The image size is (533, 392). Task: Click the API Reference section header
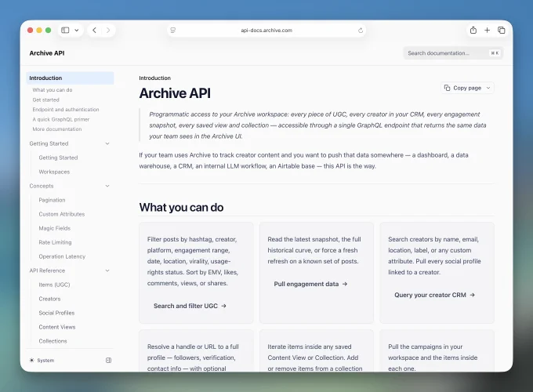coord(47,270)
